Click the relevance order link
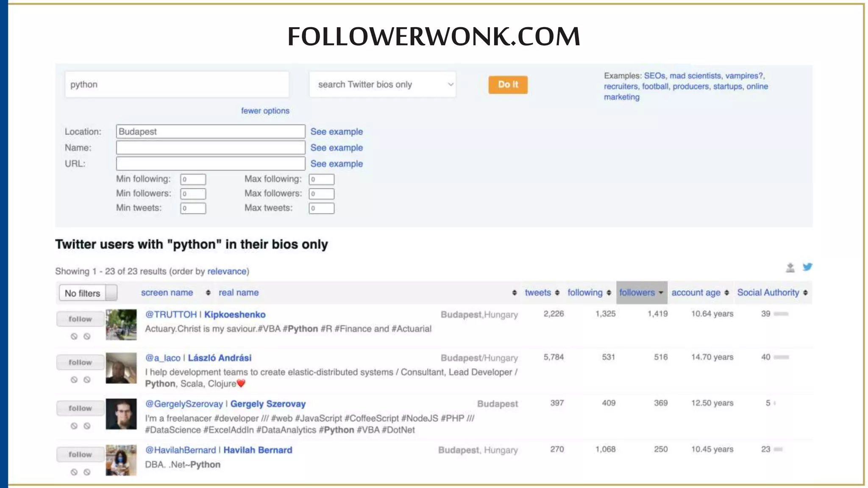Viewport: 868px width, 488px height. [x=227, y=272]
